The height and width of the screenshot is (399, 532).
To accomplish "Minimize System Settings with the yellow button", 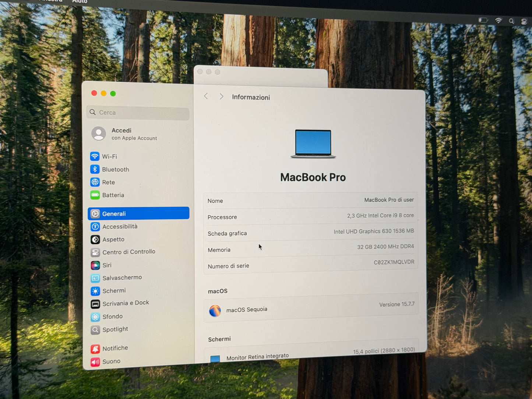I will 104,93.
